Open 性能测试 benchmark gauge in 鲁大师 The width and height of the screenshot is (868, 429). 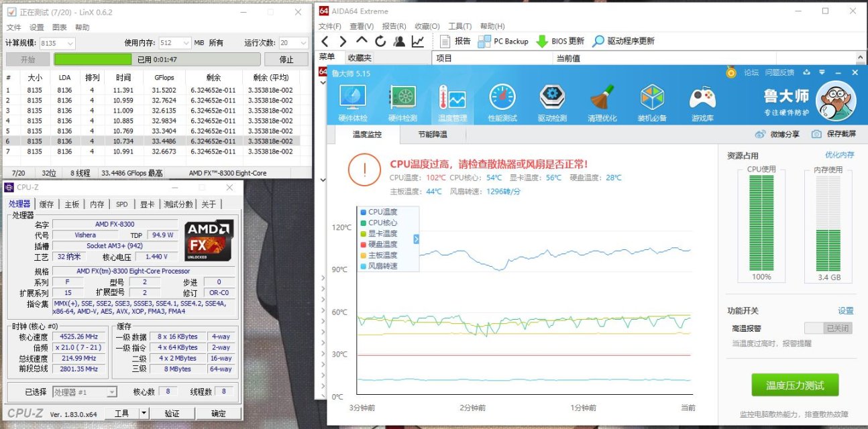(502, 103)
